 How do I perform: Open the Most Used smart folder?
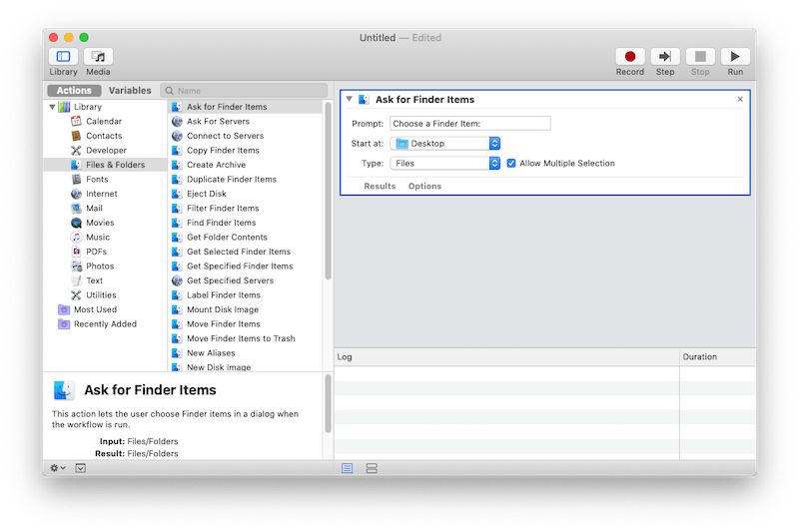[x=95, y=309]
